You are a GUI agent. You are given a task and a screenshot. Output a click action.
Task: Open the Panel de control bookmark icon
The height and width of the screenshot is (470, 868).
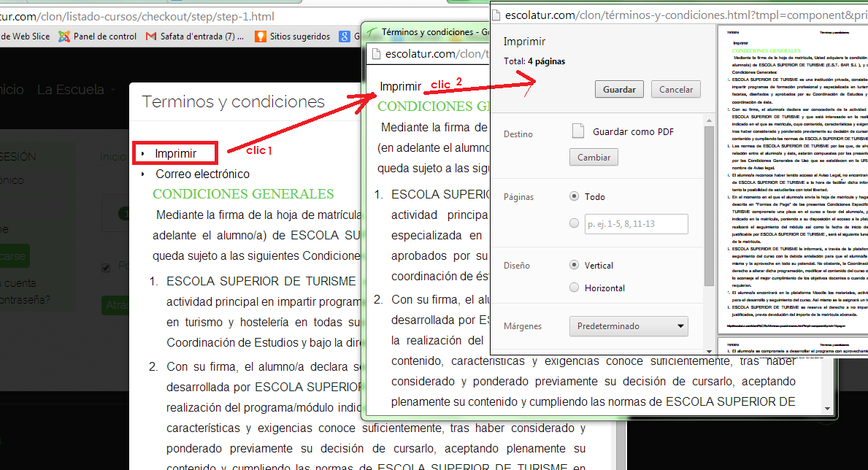(x=64, y=36)
